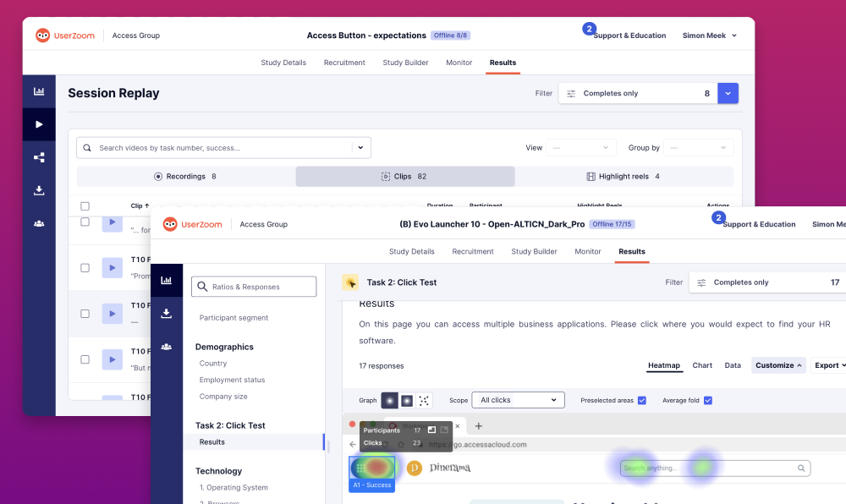
Task: Uncheck the Average fold checkbox
Action: (708, 400)
